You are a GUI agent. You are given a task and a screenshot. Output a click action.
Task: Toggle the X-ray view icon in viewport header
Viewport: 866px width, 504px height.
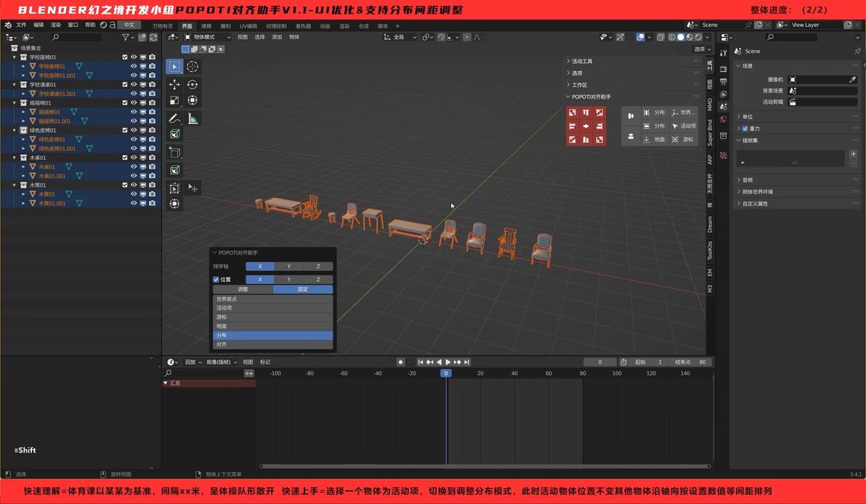click(x=660, y=37)
